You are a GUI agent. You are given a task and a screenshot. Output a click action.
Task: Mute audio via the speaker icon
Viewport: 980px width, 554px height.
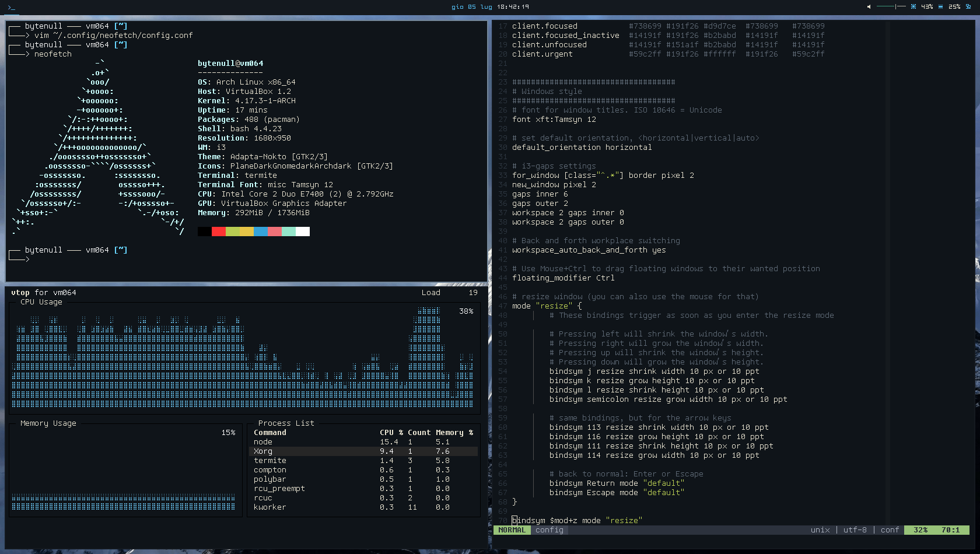[869, 7]
